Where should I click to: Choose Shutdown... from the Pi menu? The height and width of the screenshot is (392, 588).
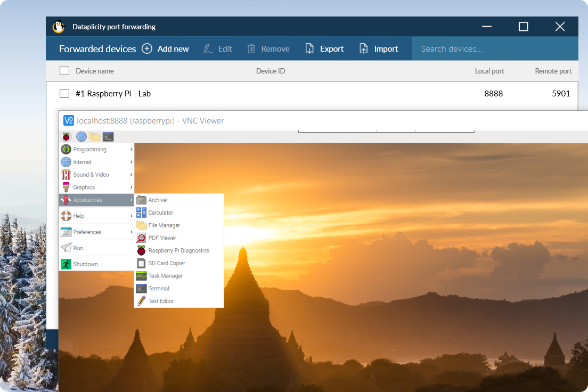pyautogui.click(x=97, y=264)
